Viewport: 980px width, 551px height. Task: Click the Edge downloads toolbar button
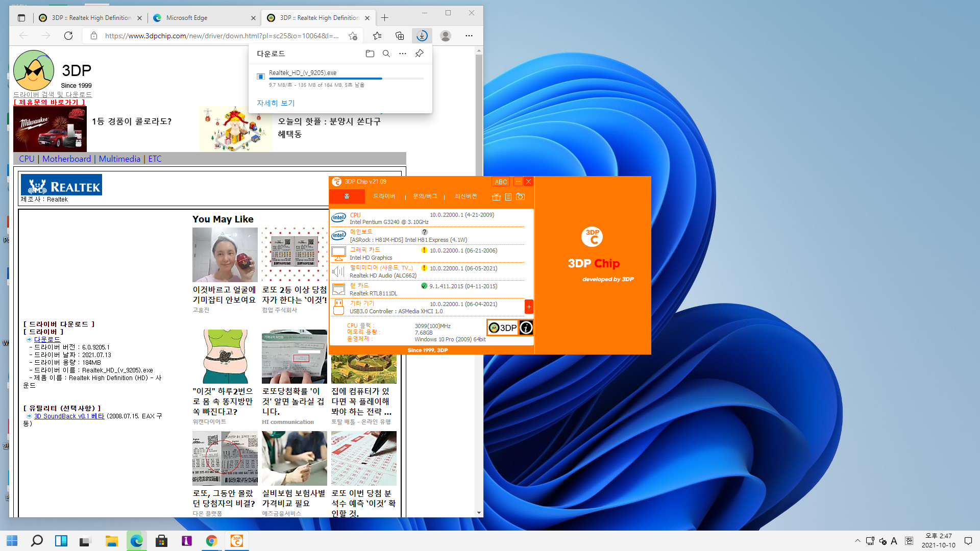point(422,36)
